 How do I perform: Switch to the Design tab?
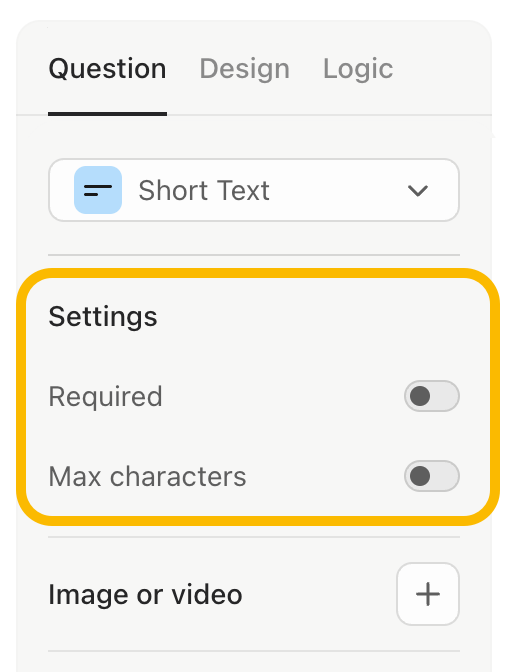245,69
